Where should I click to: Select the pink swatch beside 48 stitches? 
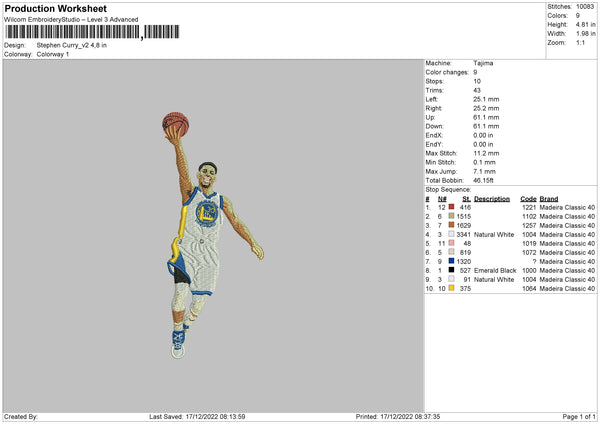pos(452,243)
